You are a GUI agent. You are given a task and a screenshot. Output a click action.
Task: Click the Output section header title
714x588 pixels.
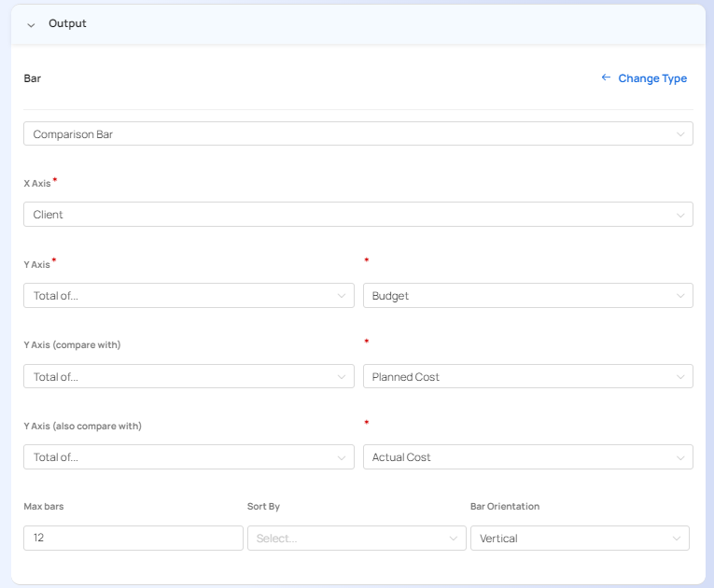(x=67, y=23)
